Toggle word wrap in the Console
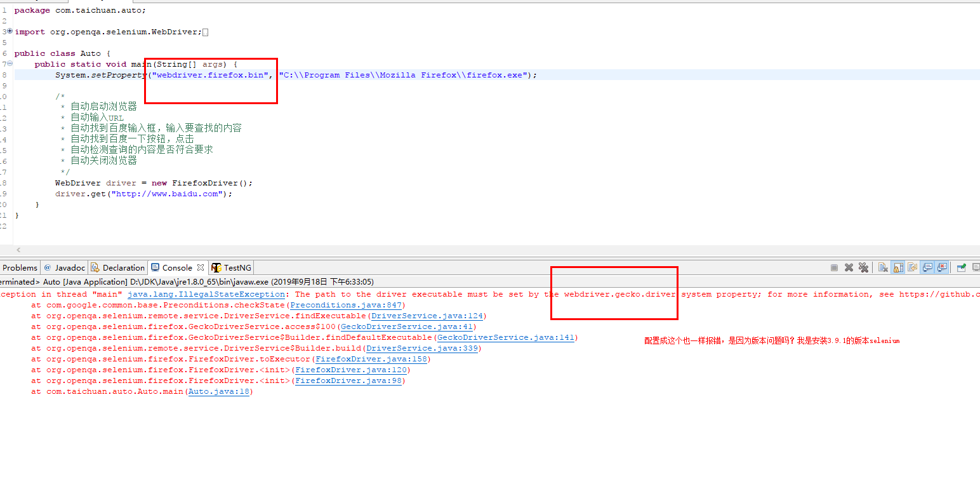The width and height of the screenshot is (980, 491). coord(913,267)
